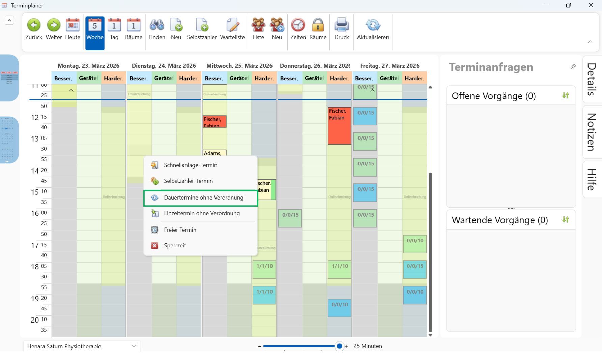This screenshot has height=364, width=602.
Task: Create new appointment with document Neu icon
Action: [x=176, y=29]
